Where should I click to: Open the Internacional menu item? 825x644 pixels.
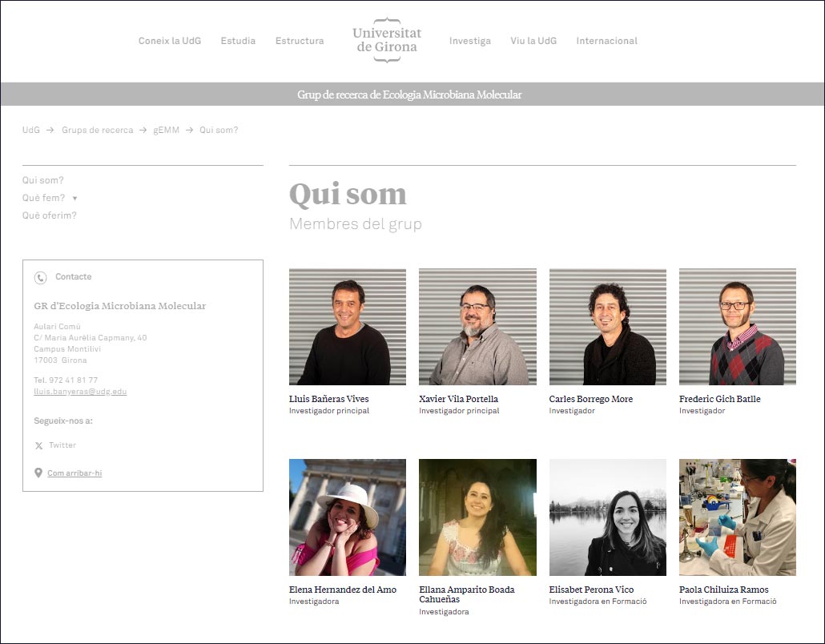tap(606, 41)
